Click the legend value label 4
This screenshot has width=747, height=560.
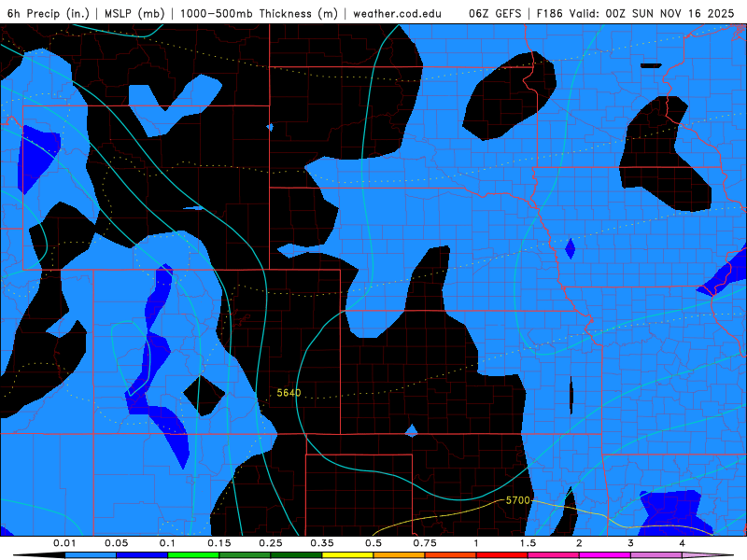coord(683,543)
